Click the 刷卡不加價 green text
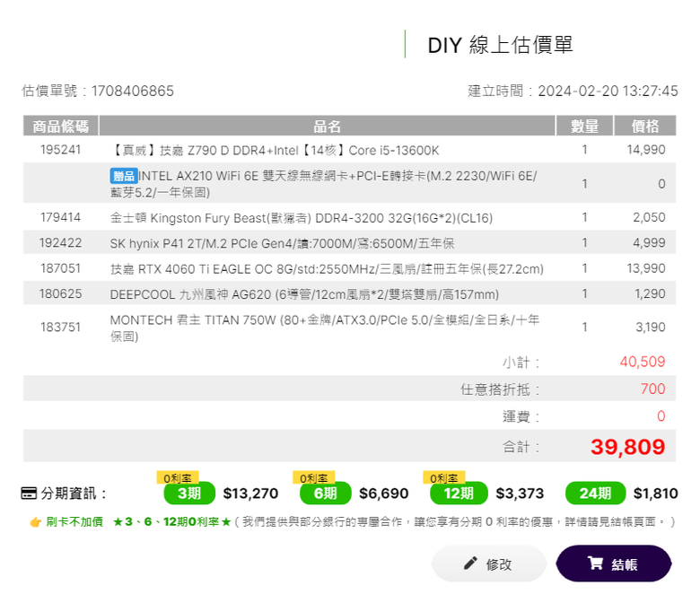The height and width of the screenshot is (603, 700). coord(74,521)
